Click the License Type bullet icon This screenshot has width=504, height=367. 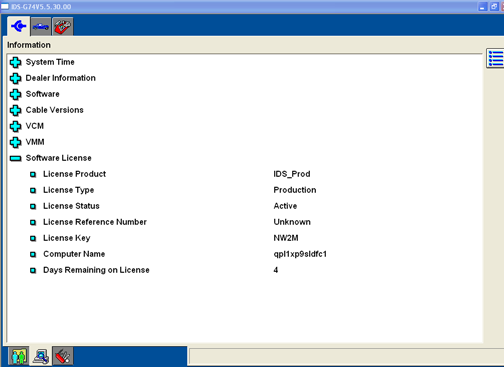coord(33,190)
